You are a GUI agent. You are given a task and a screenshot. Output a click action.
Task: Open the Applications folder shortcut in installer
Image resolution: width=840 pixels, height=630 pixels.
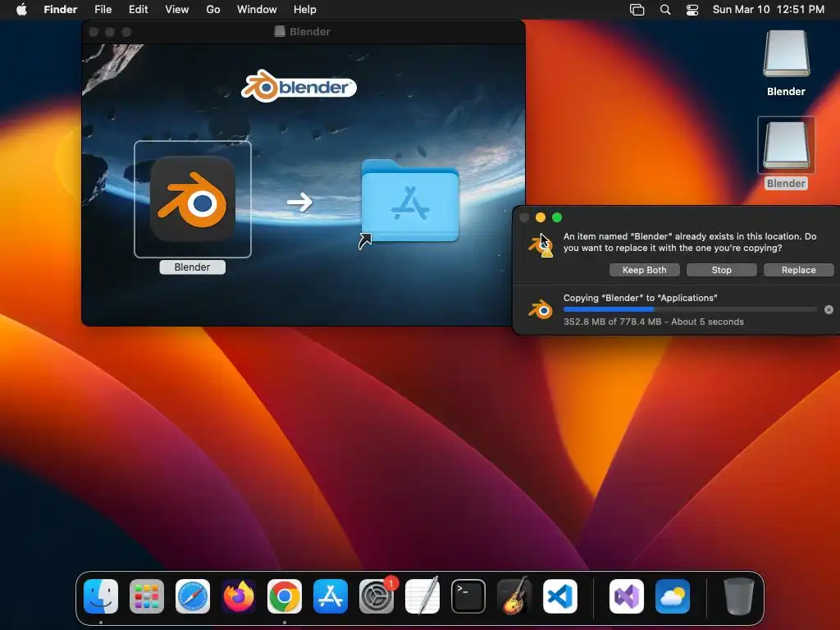[x=410, y=201]
